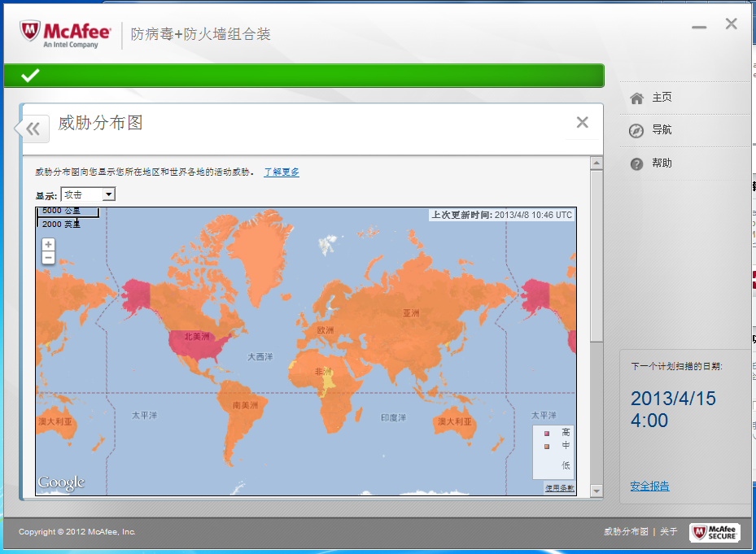Click the green status bar with checkmark
This screenshot has width=756, height=554.
pyautogui.click(x=304, y=76)
